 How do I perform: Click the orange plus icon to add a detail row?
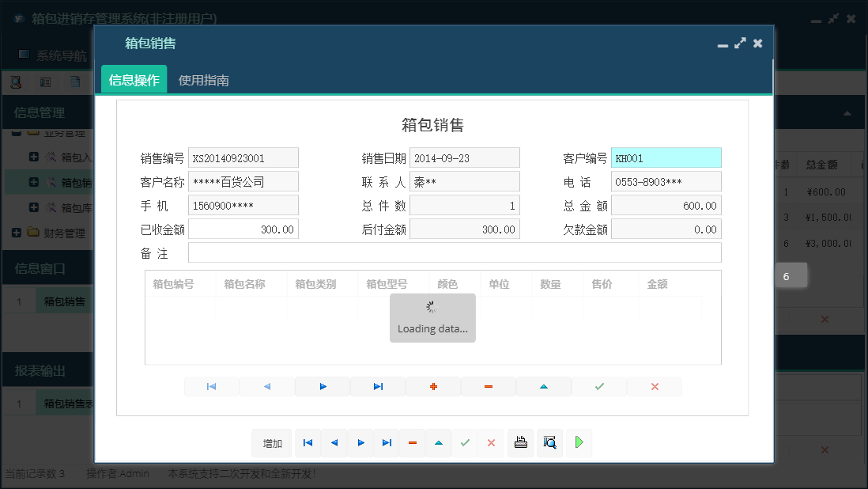coord(433,386)
